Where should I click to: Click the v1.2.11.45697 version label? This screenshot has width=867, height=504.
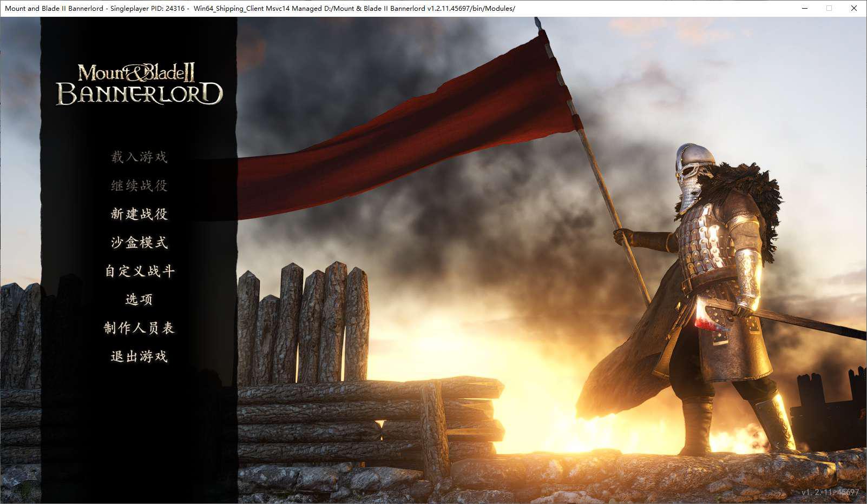click(x=830, y=492)
